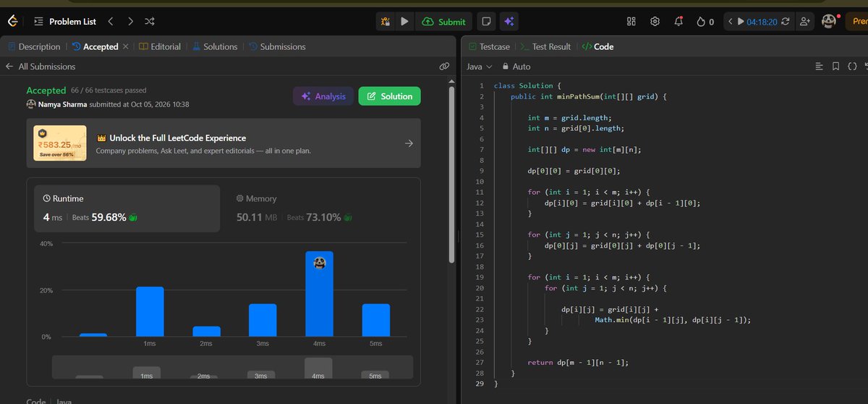This screenshot has width=868, height=404.
Task: Open the Java language dropdown
Action: click(x=480, y=67)
